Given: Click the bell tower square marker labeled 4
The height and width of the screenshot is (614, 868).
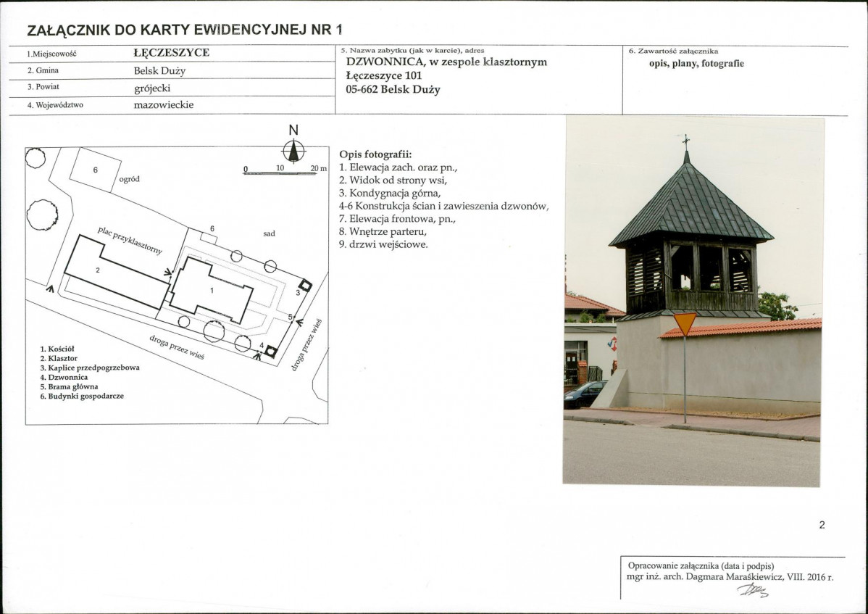Looking at the screenshot, I should (271, 351).
